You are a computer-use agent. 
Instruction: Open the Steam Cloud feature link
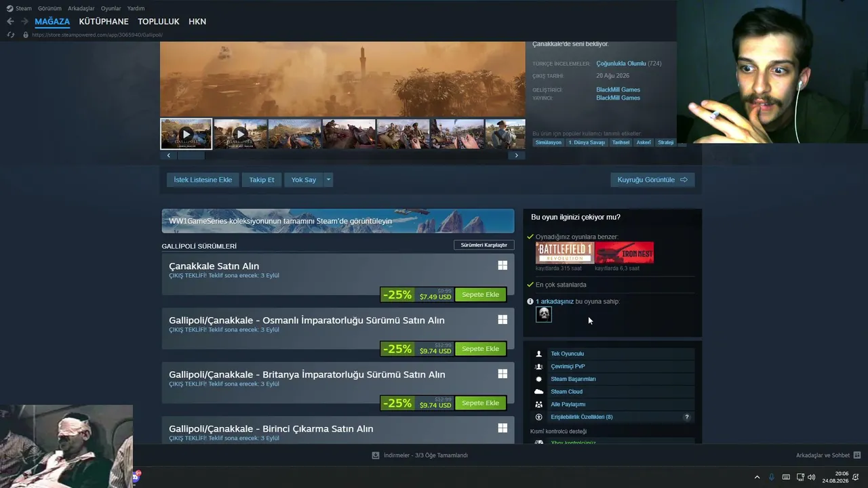click(x=566, y=392)
